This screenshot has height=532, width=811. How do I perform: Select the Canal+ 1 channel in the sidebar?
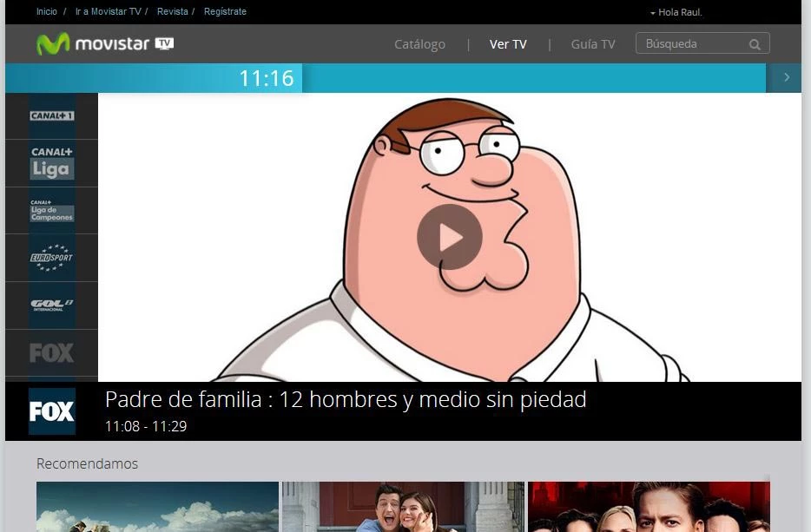click(51, 115)
